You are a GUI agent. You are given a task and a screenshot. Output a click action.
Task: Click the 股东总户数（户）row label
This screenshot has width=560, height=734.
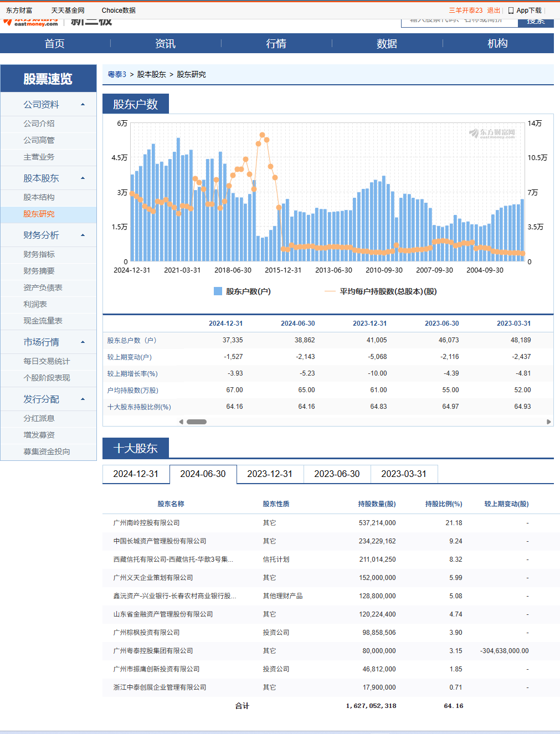pyautogui.click(x=132, y=340)
